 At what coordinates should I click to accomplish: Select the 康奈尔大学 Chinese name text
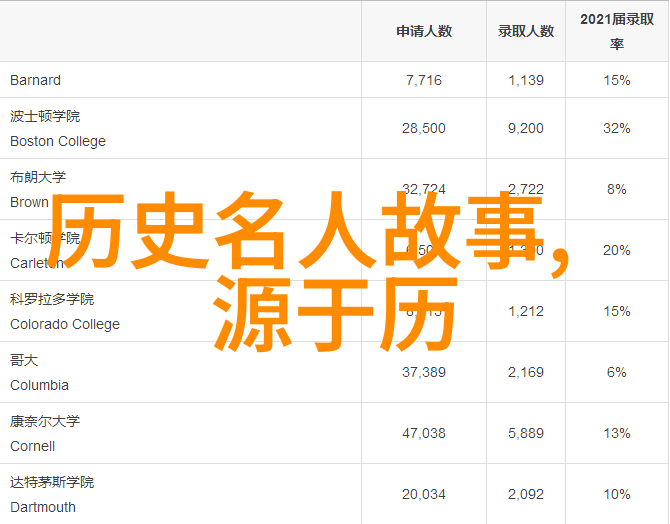click(45, 421)
